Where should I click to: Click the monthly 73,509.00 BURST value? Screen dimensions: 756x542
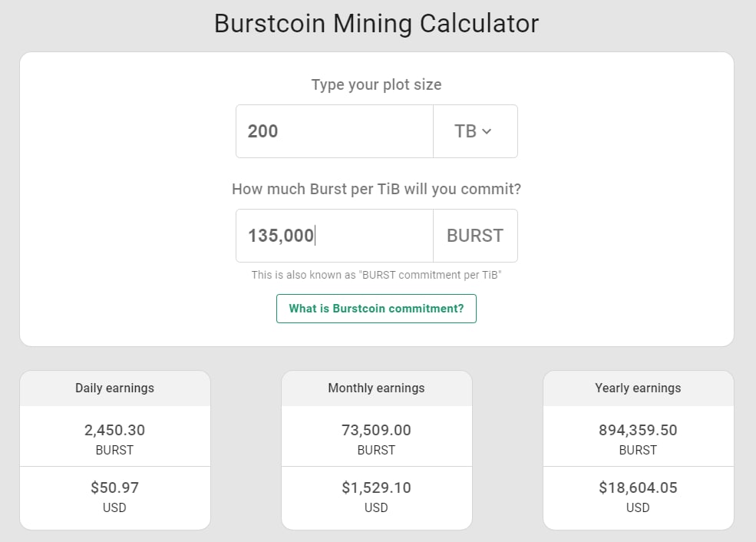[x=376, y=430]
